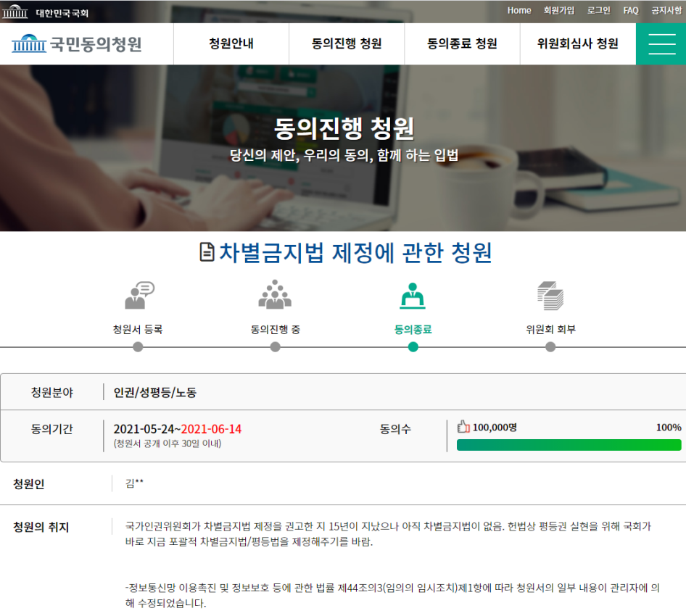Screen dimensions: 686x616
Task: Click the green 100% progress bar
Action: point(569,444)
